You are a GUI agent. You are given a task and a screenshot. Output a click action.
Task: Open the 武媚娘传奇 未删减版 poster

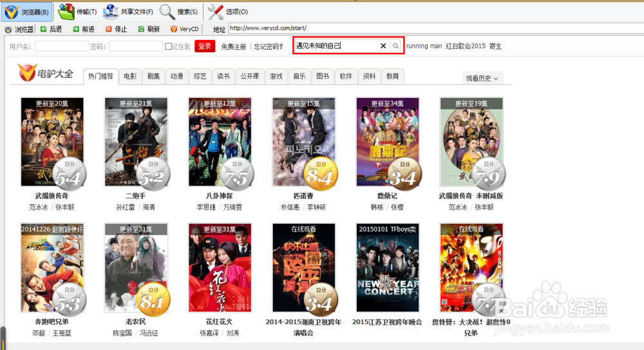[x=471, y=142]
